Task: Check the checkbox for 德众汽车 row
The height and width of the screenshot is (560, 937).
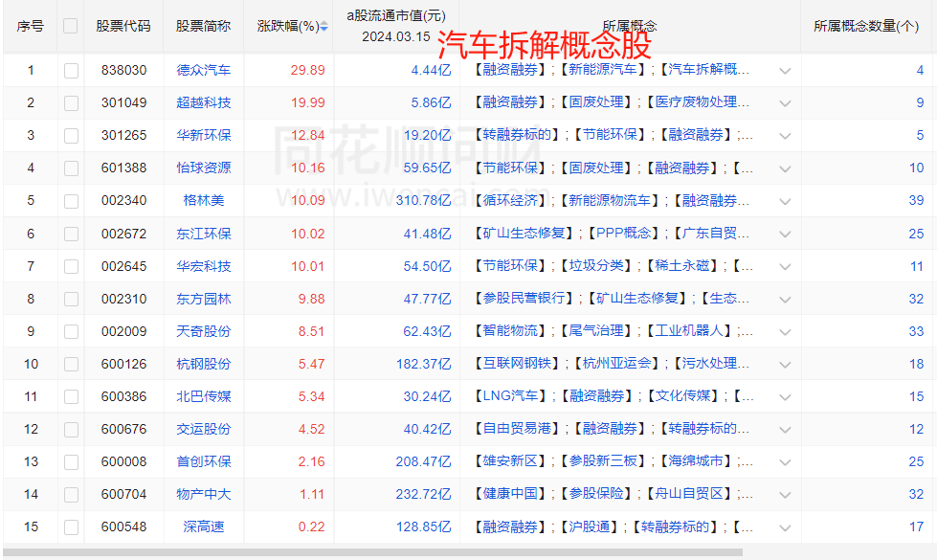Action: tap(70, 69)
